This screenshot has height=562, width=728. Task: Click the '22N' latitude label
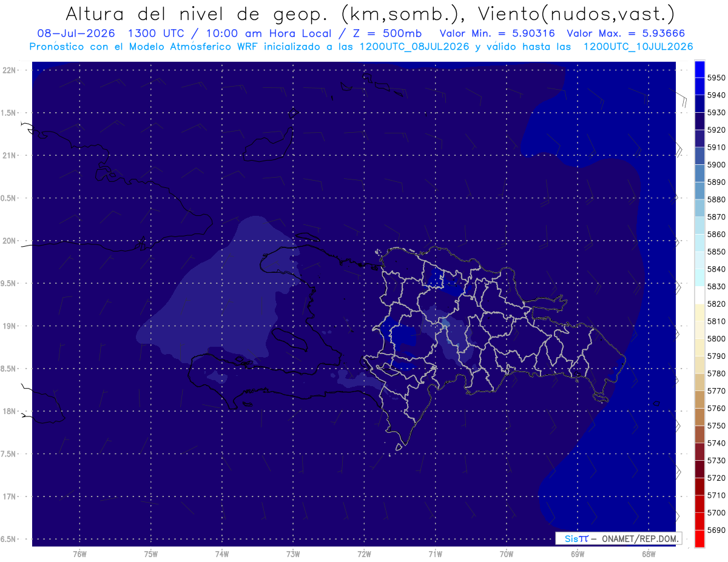[x=8, y=70]
